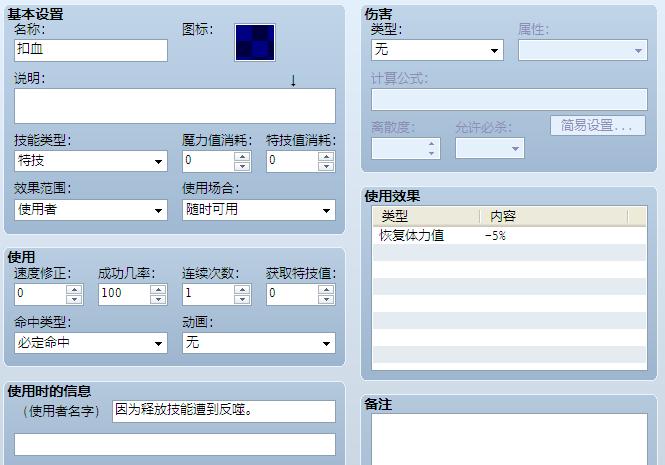Screen dimensions: 665x465
Task: Increase the 速度修正 value with up arrow
Action: pyautogui.click(x=74, y=289)
